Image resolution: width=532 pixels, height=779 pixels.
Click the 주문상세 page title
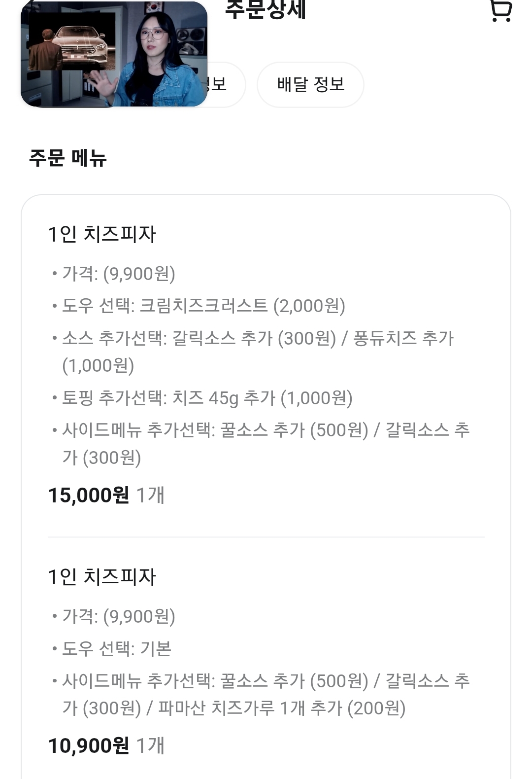point(266,10)
